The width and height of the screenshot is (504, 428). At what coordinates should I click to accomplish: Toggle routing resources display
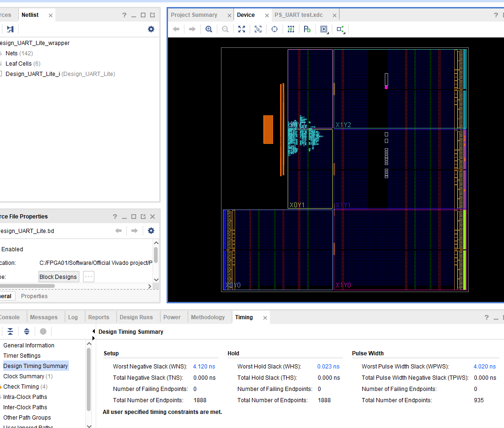tap(291, 29)
